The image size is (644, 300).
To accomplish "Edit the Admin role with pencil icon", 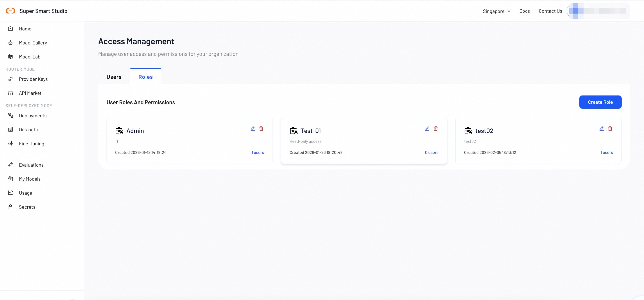I will pyautogui.click(x=253, y=129).
